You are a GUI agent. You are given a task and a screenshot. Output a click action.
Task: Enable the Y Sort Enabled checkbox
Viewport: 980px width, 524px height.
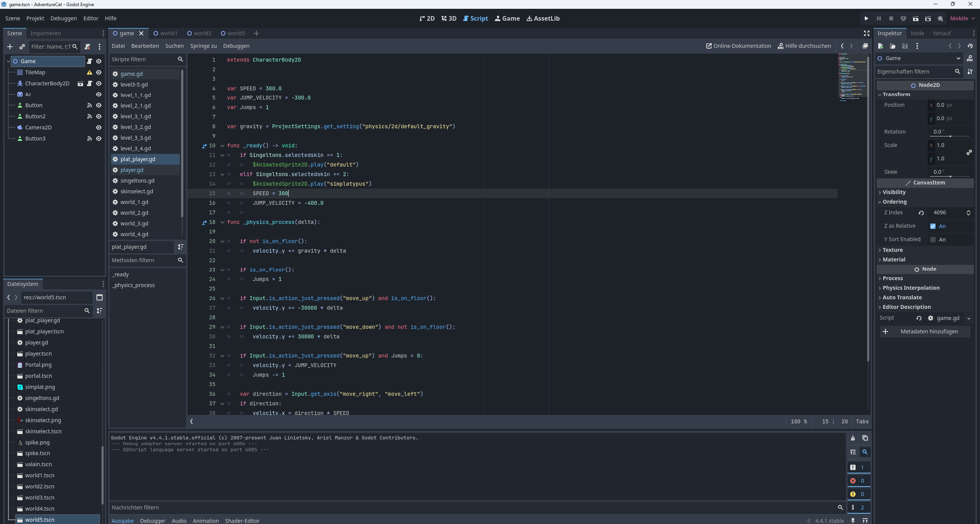(x=933, y=240)
